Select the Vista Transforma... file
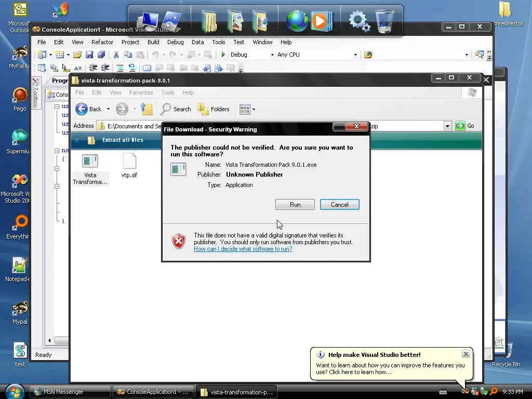This screenshot has width=532, height=399. click(x=90, y=169)
